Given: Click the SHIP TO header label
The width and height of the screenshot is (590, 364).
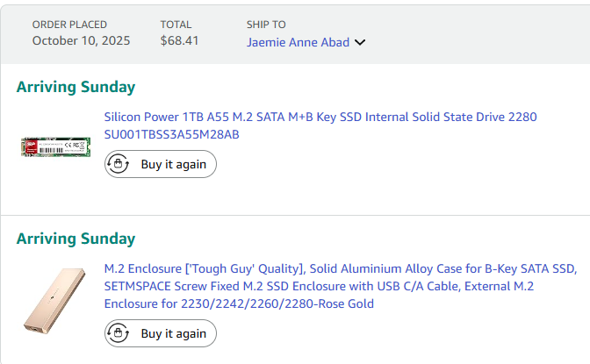Looking at the screenshot, I should pyautogui.click(x=266, y=25).
